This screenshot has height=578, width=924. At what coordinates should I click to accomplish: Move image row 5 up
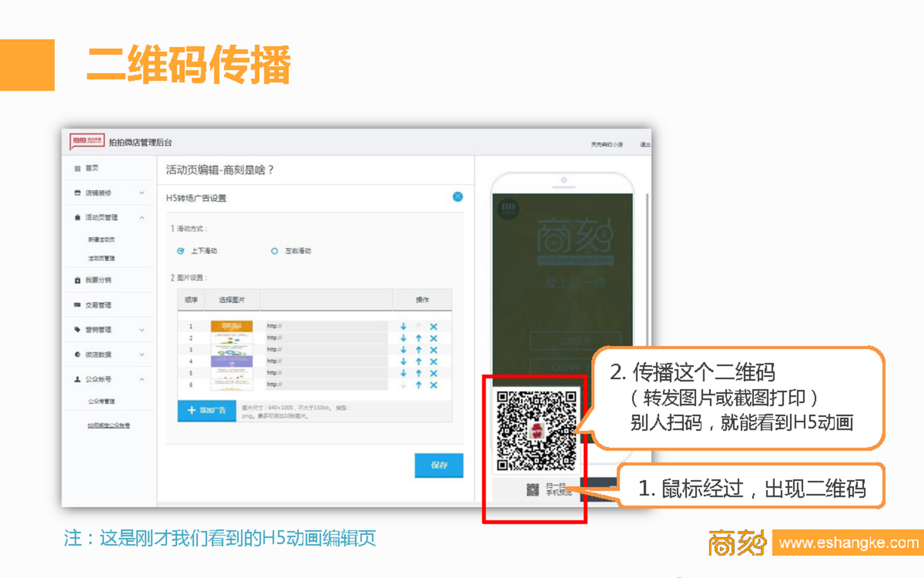click(418, 372)
